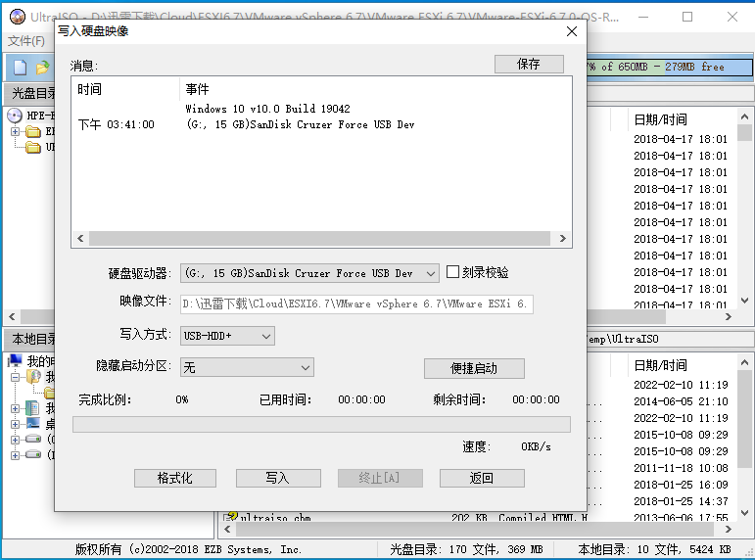Click status bar 光盘目录: 170 文件, 369 MB
Screen dimensions: 755x560
click(x=466, y=549)
